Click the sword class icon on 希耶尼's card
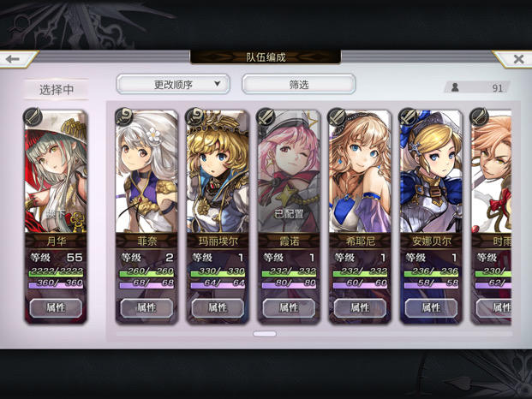The image size is (532, 399). pyautogui.click(x=337, y=117)
